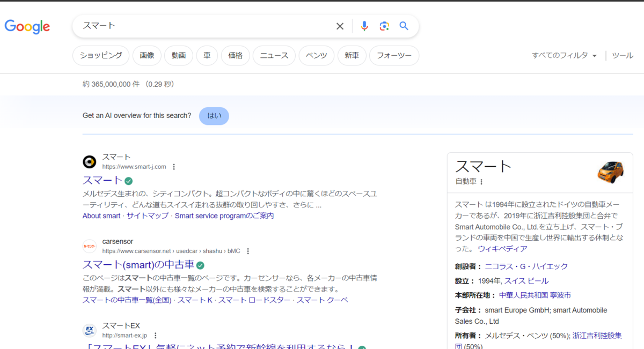Click verified badge beside スマート(smart)の中古車
The image size is (644, 349).
click(x=200, y=265)
